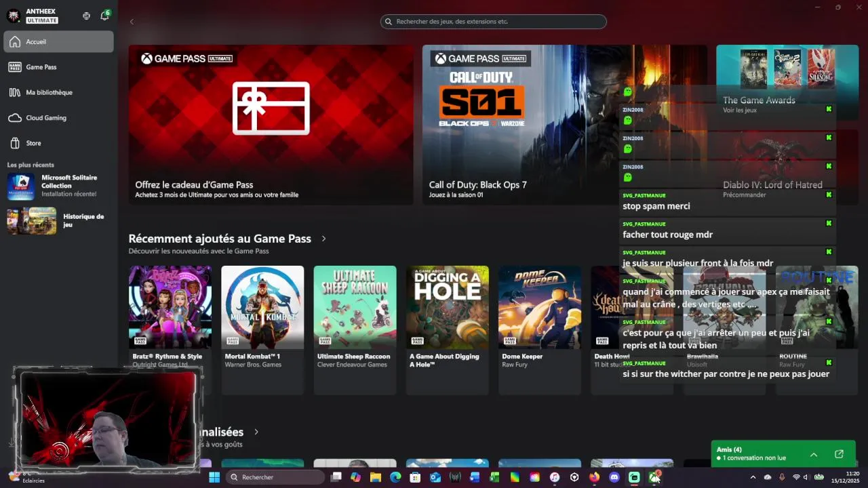This screenshot has height=488, width=868.
Task: Open Outlook from the taskbar
Action: [x=435, y=477]
